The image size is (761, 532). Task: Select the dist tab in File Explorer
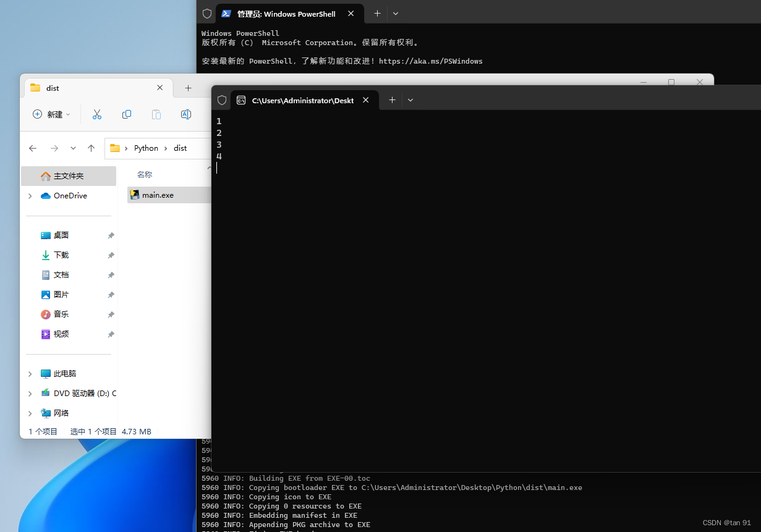98,88
